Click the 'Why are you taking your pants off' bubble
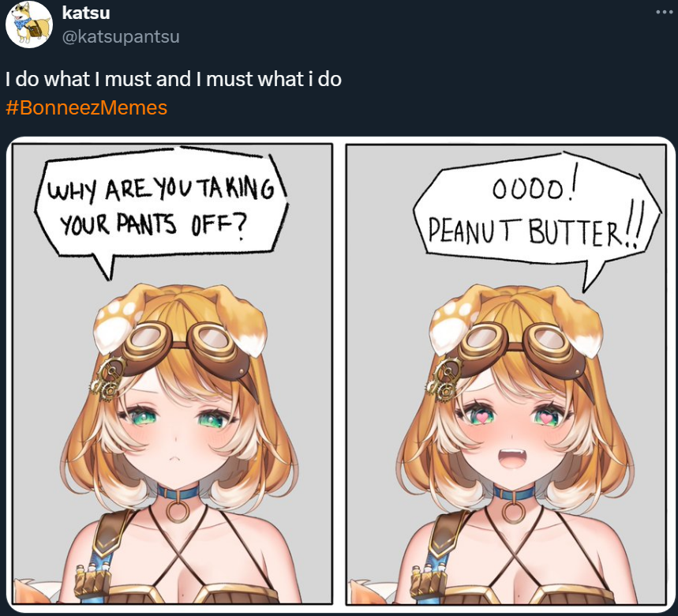 click(x=161, y=208)
